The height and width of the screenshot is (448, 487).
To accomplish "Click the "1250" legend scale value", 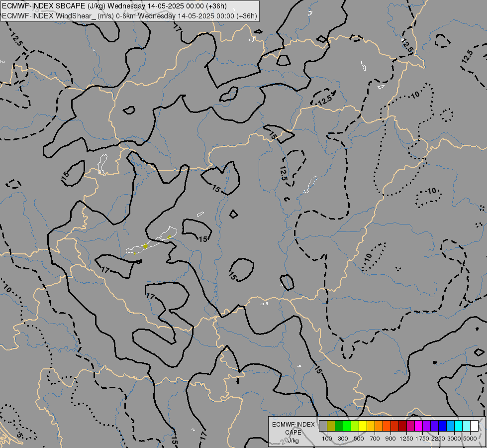I will (x=406, y=439).
